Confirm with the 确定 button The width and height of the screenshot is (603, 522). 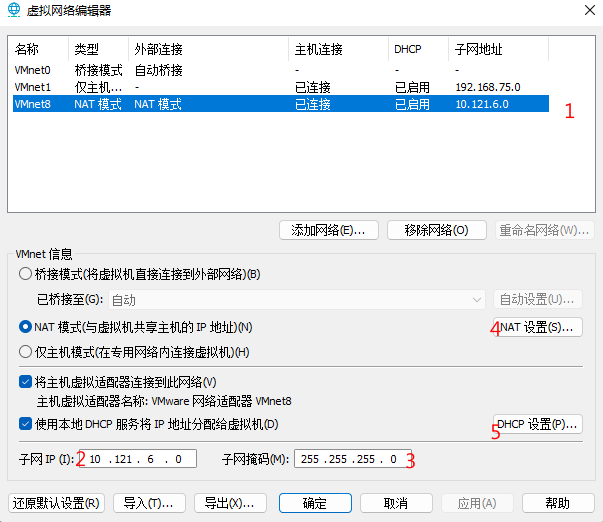(x=315, y=503)
